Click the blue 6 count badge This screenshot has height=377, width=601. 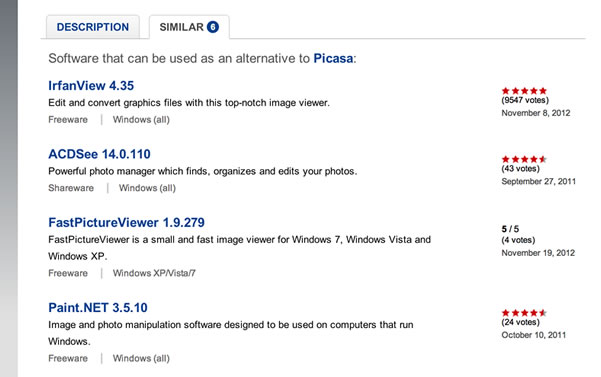pos(213,27)
